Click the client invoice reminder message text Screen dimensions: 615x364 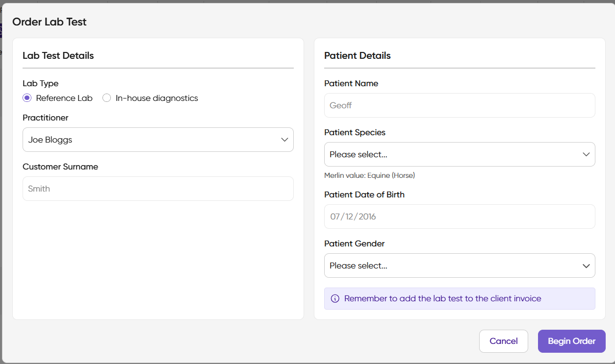tap(442, 298)
